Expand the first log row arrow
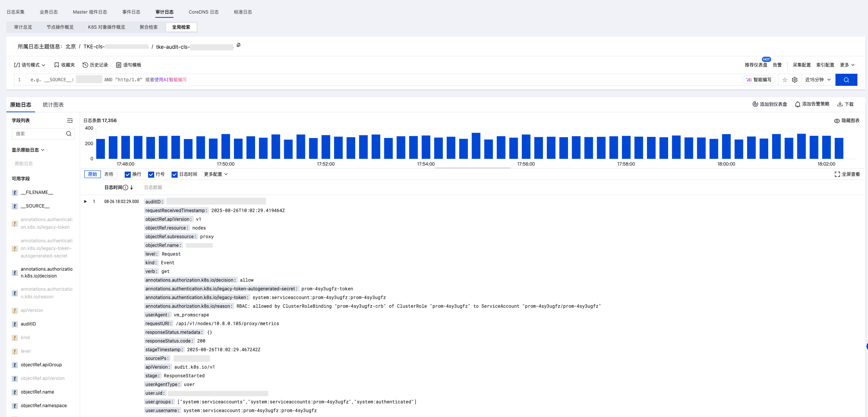 (85, 202)
